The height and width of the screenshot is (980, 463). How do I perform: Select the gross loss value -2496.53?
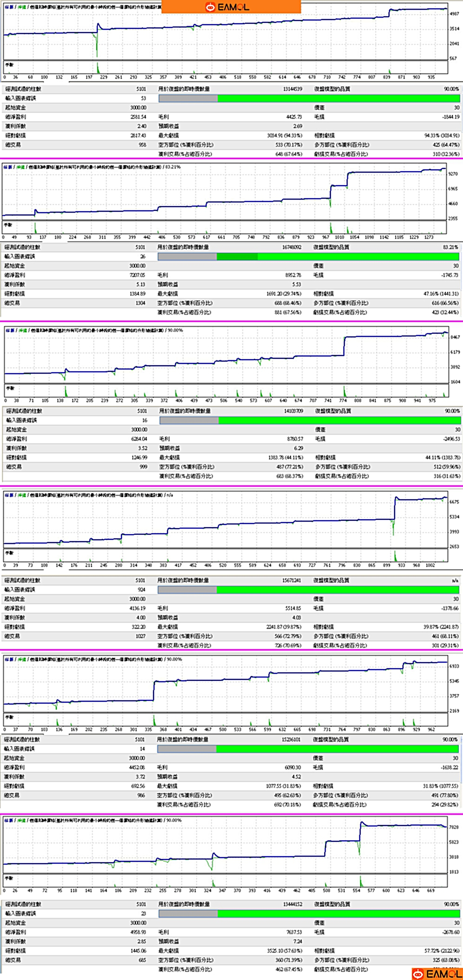tap(449, 439)
